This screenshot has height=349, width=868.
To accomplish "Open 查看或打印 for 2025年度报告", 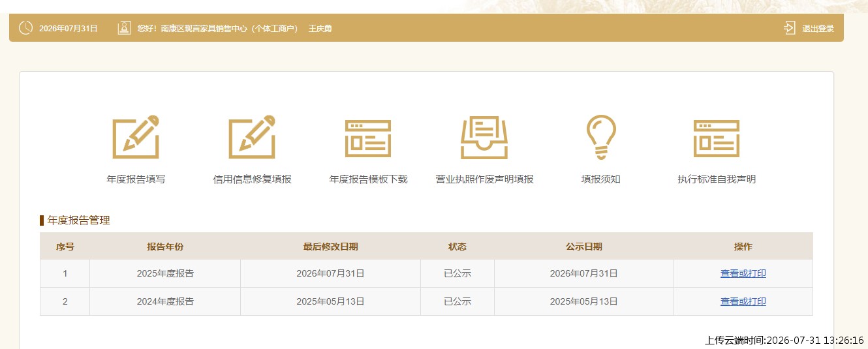I will pos(743,273).
